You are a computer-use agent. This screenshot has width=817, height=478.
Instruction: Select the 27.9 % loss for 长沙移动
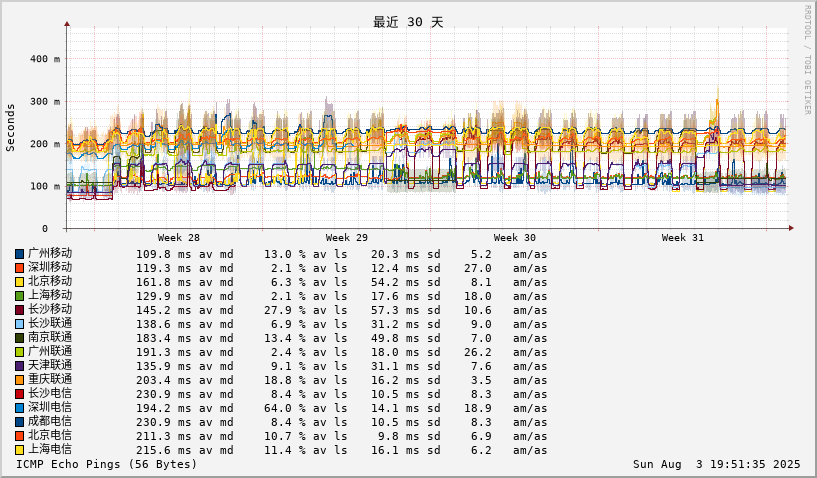tap(284, 311)
